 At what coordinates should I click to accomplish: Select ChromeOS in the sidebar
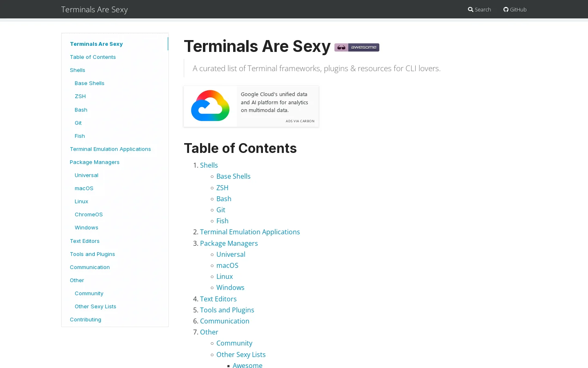point(89,214)
